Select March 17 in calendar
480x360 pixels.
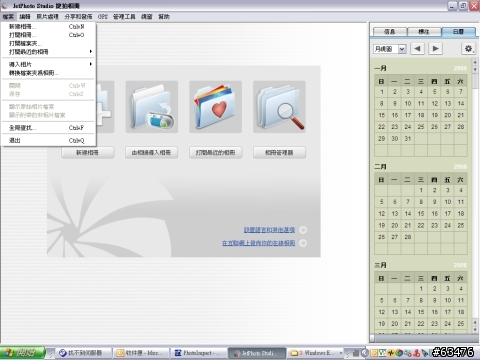coord(448,312)
